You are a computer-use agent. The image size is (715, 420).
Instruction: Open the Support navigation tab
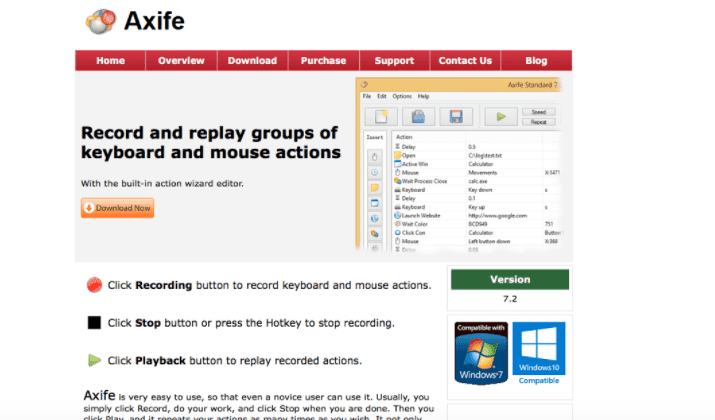click(394, 61)
